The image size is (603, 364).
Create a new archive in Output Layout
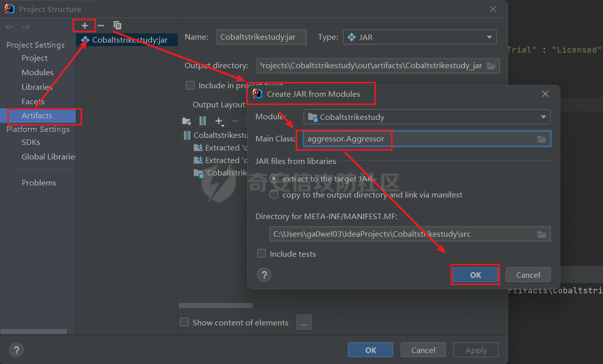point(203,121)
